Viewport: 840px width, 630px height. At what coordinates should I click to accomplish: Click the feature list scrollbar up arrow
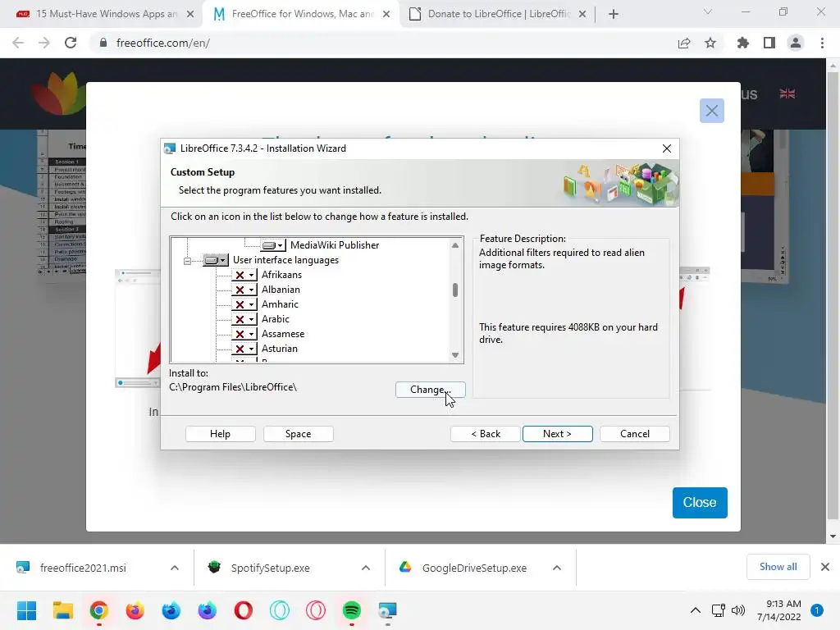(454, 245)
